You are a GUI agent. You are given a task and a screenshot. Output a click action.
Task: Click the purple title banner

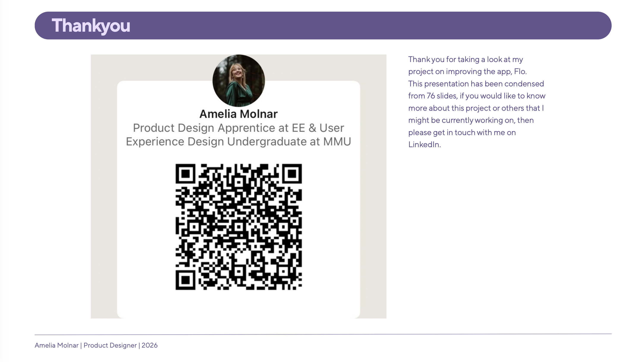pos(323,25)
